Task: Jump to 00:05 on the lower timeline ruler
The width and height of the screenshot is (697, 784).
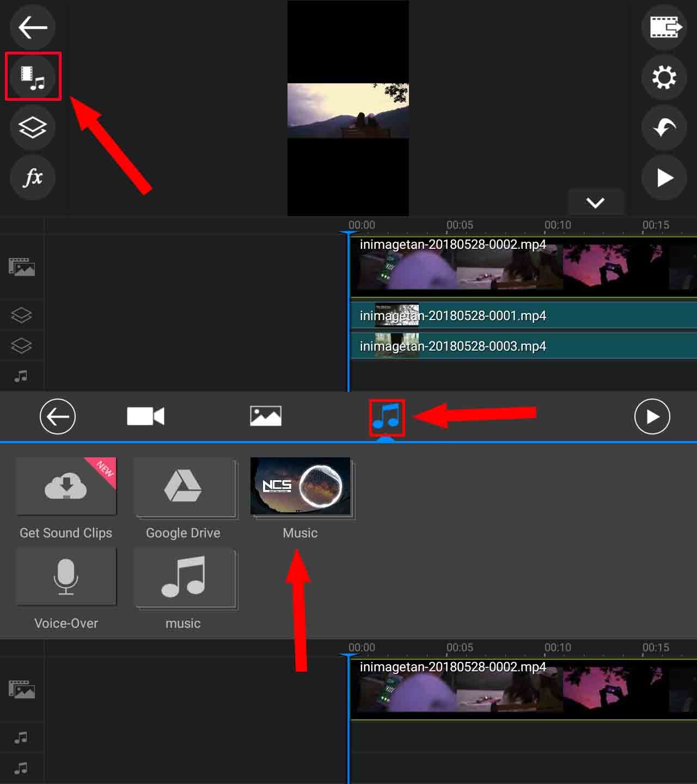Action: 460,647
